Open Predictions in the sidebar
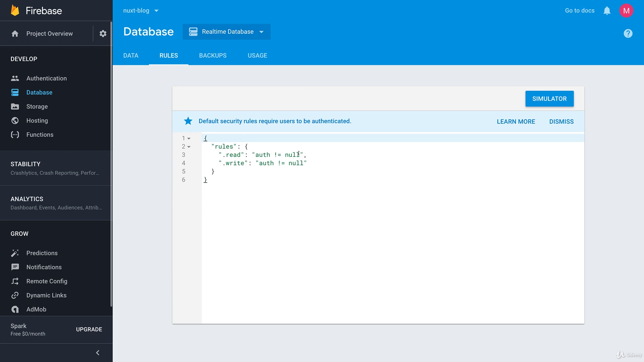Screen dimensions: 644x362 tap(42, 253)
